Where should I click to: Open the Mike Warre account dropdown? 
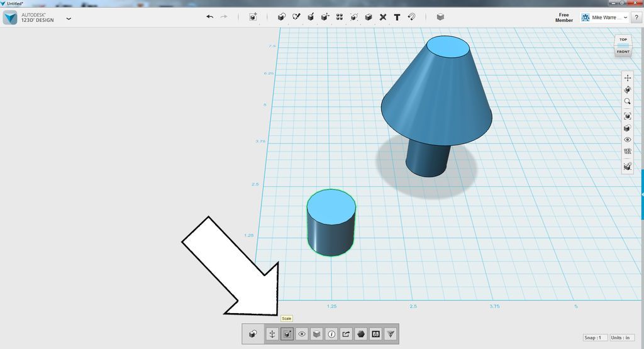[604, 17]
